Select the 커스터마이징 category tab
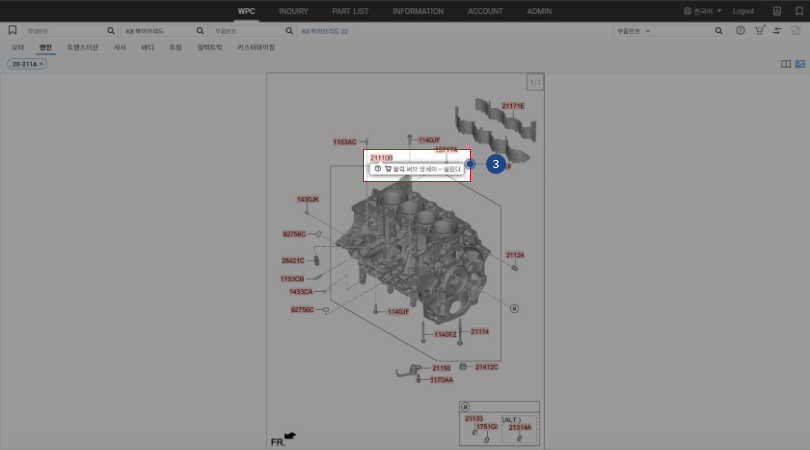Image resolution: width=810 pixels, height=450 pixels. coord(256,47)
